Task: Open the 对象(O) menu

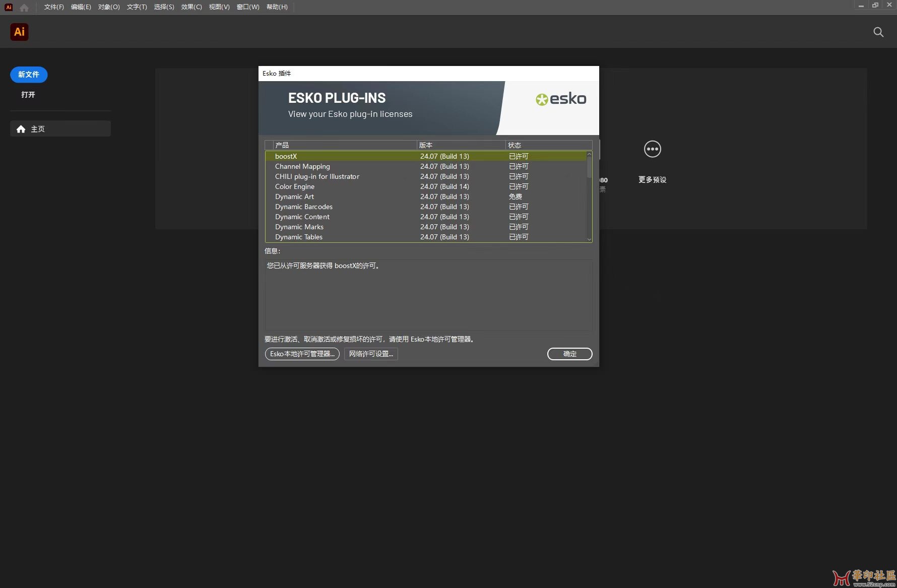Action: point(109,7)
